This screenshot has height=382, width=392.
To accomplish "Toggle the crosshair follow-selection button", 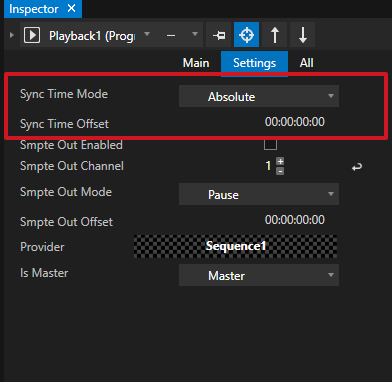I will pyautogui.click(x=247, y=35).
